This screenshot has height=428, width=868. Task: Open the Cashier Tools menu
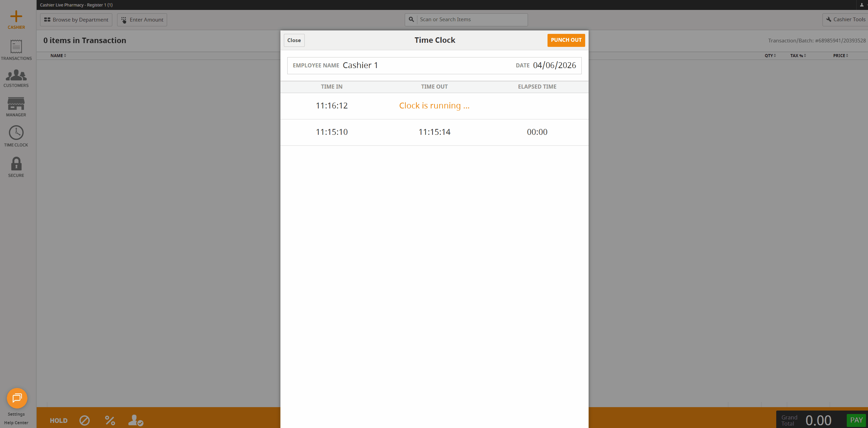click(845, 20)
